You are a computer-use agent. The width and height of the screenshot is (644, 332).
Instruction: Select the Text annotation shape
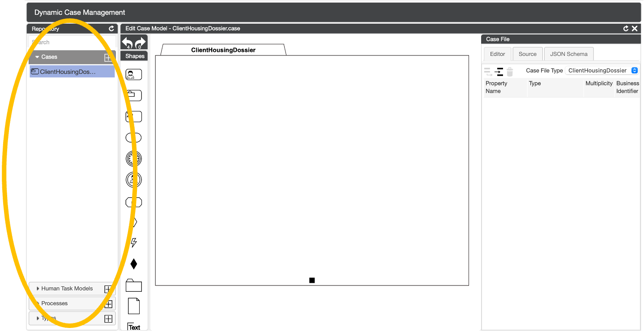pyautogui.click(x=133, y=327)
